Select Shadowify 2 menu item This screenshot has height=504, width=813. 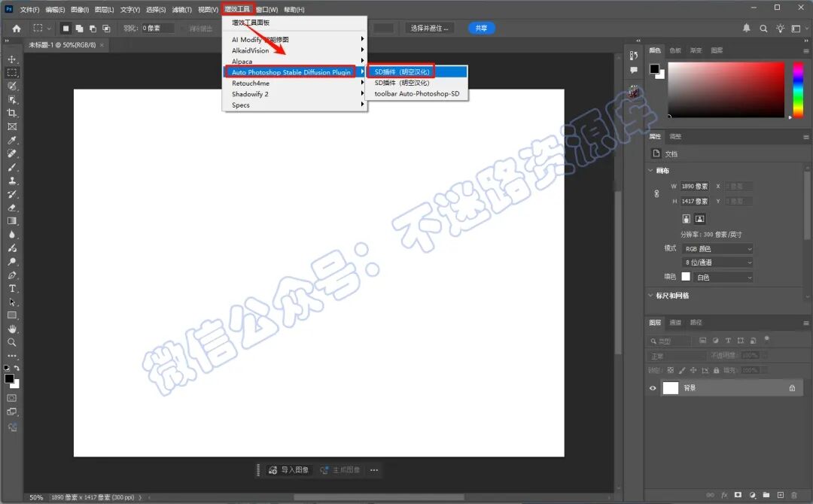point(294,94)
